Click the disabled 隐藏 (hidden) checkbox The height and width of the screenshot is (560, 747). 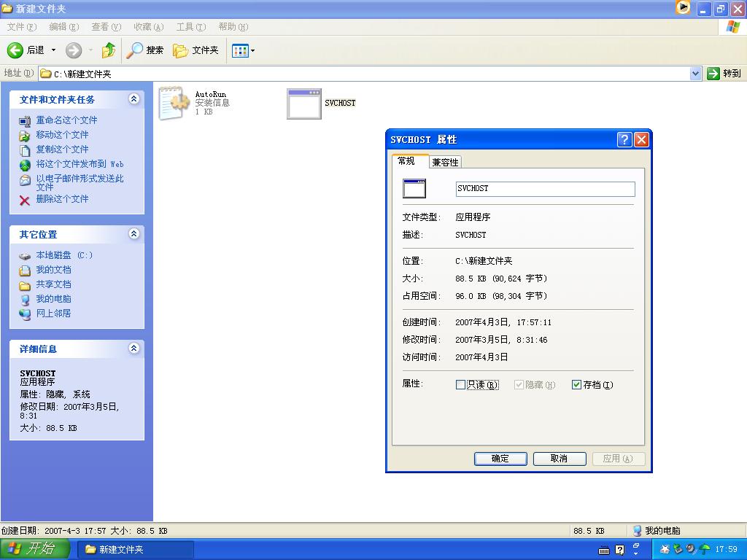pos(519,385)
